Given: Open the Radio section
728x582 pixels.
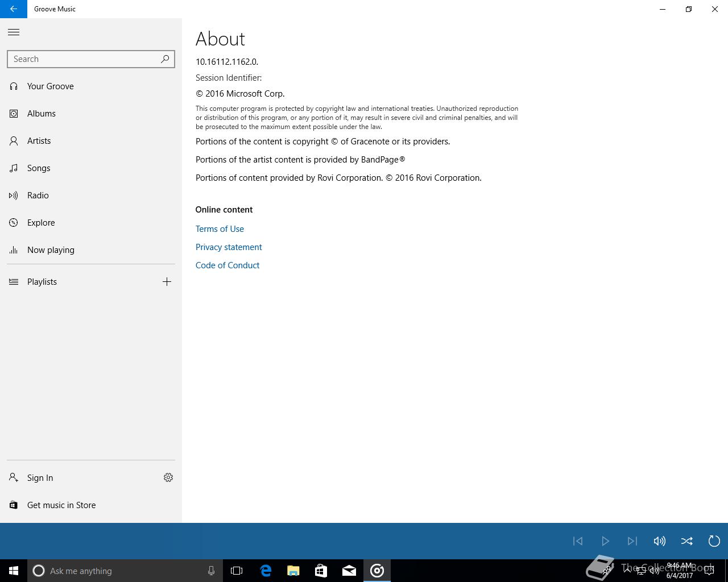Looking at the screenshot, I should click(x=91, y=196).
